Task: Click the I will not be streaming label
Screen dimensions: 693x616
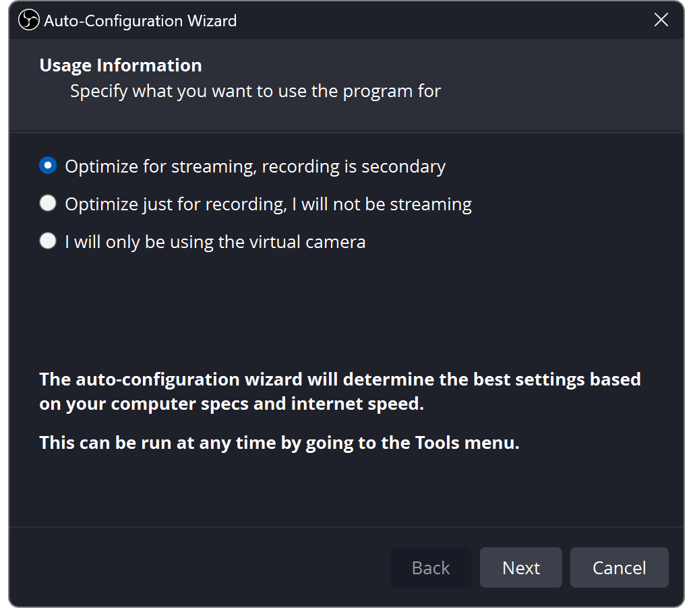Action: [268, 203]
